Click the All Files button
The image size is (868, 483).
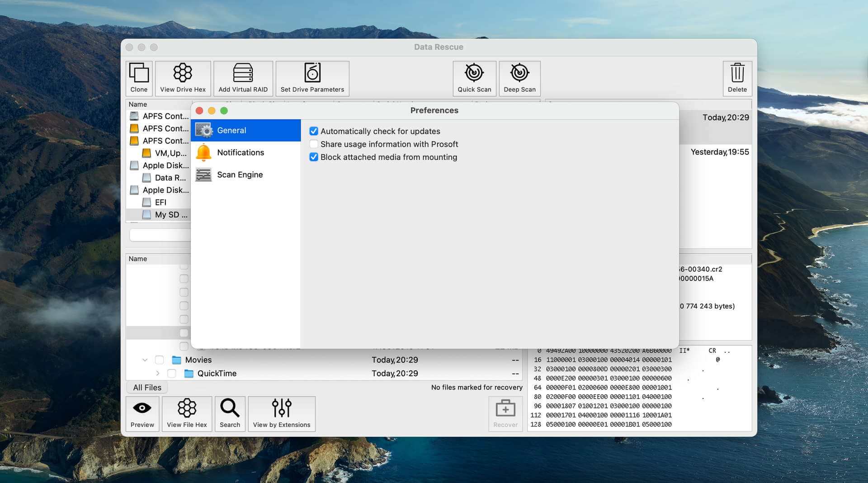pos(147,388)
